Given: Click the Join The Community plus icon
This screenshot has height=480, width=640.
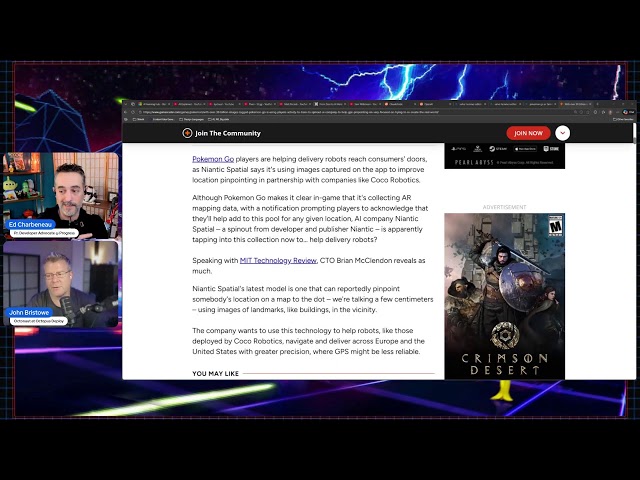Looking at the screenshot, I should 187,133.
